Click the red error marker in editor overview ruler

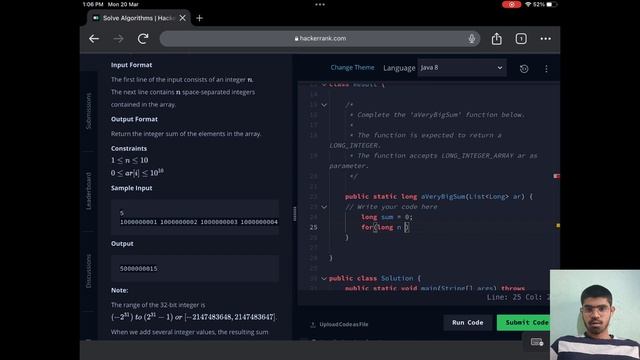[x=556, y=176]
